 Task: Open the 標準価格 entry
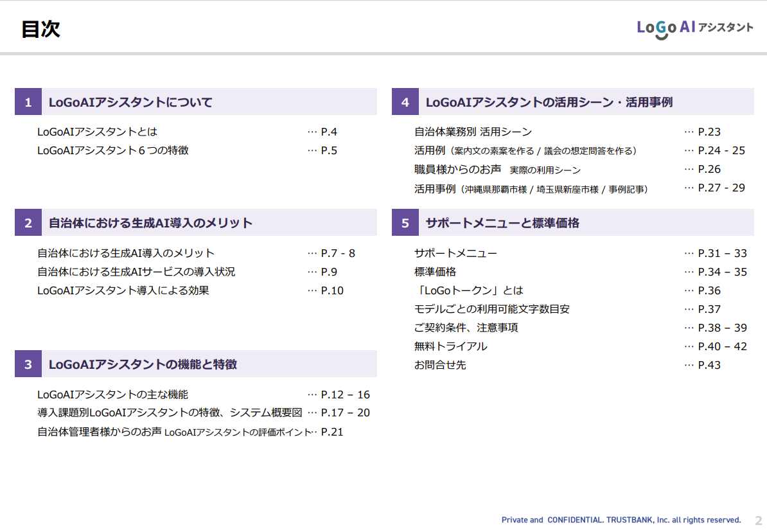[x=435, y=272]
